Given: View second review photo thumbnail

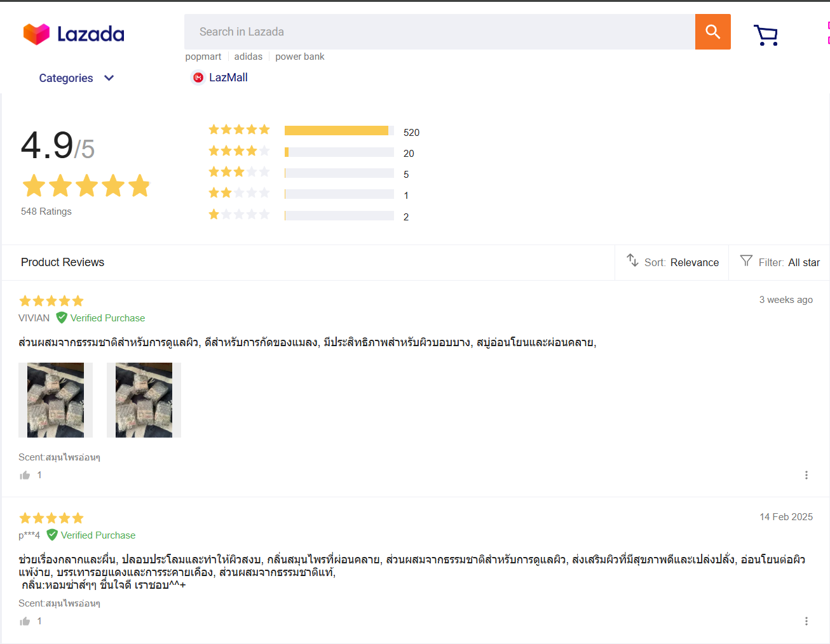Looking at the screenshot, I should [144, 400].
